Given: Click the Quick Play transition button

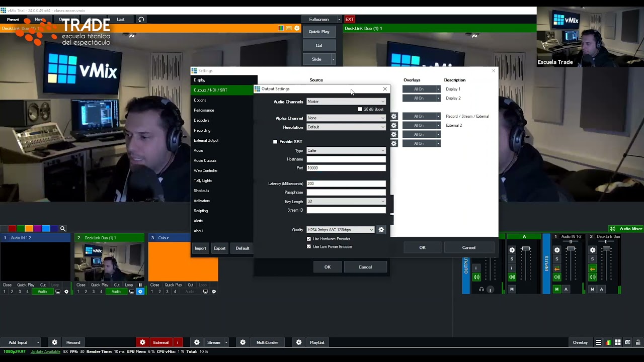Looking at the screenshot, I should [319, 32].
